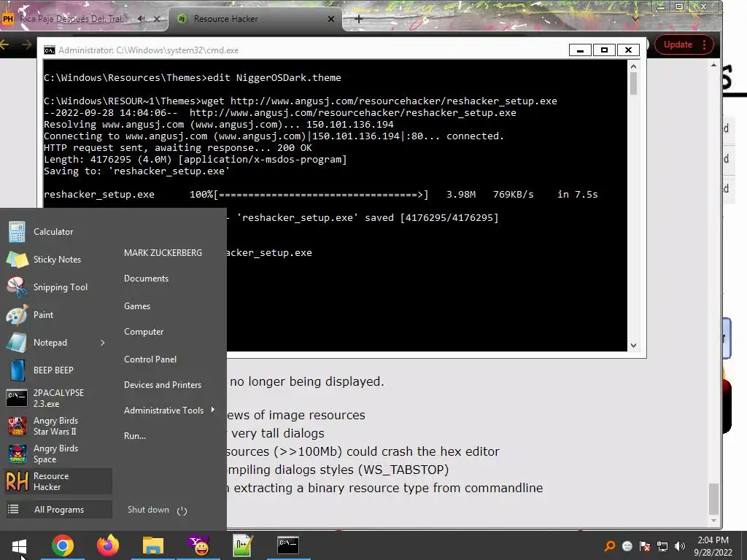This screenshot has width=747, height=560.
Task: Open Devices and Printers
Action: [163, 385]
